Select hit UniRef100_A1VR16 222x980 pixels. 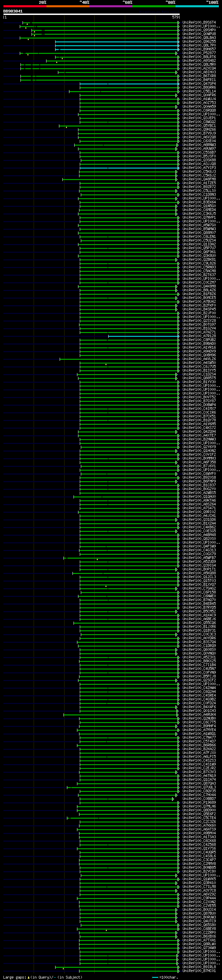(199, 347)
